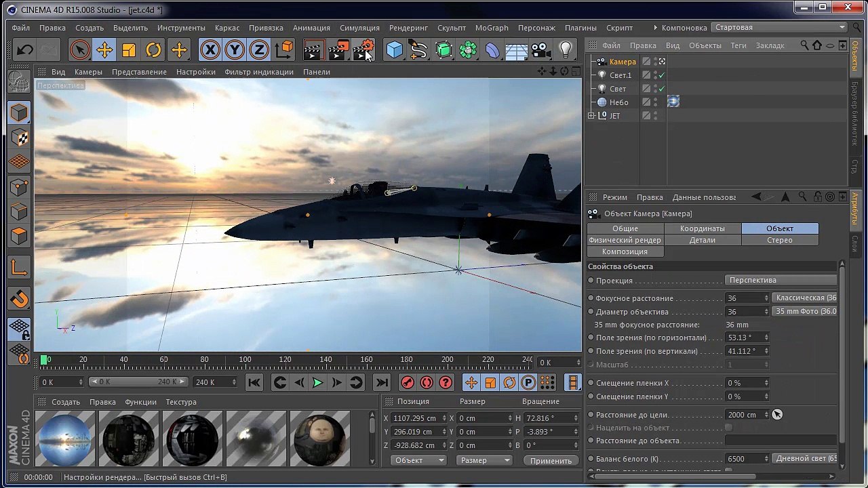Switch to the Координаты tab

coord(703,228)
